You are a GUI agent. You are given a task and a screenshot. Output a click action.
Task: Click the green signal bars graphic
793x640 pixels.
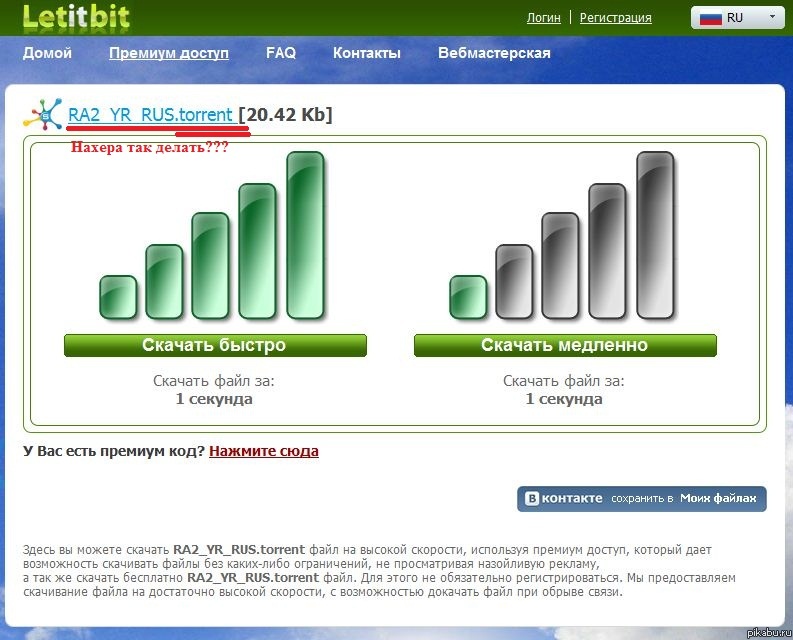(x=215, y=240)
